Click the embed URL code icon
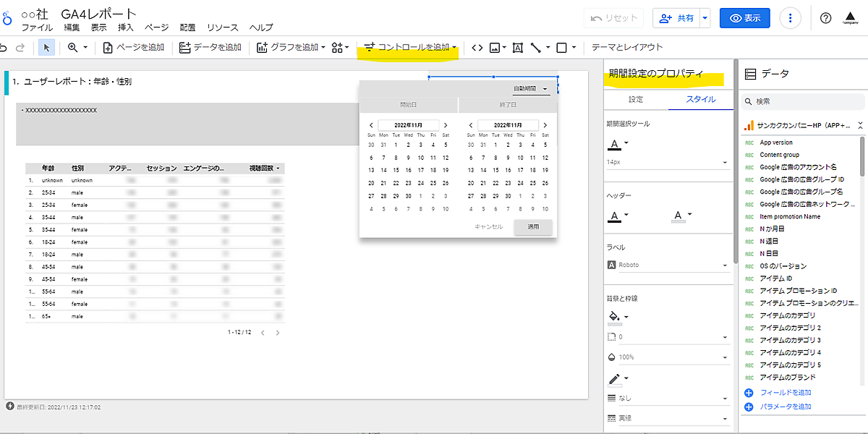The height and width of the screenshot is (434, 868). coord(477,48)
